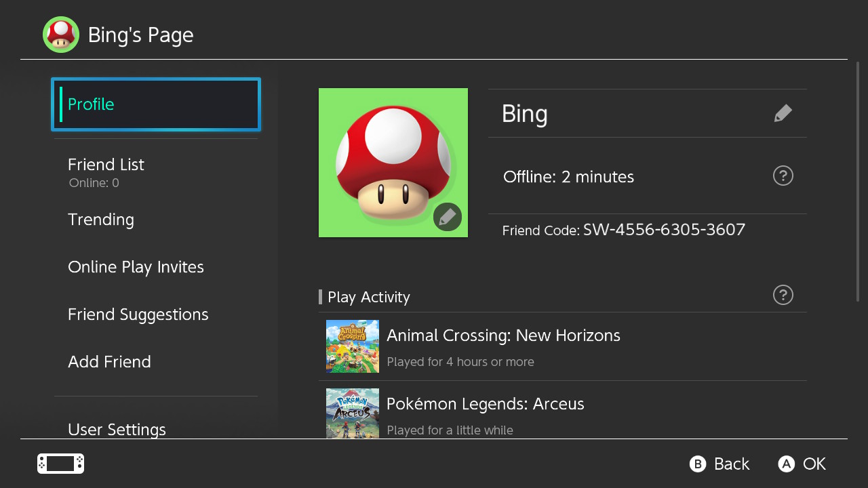
Task: View Friend Suggestions
Action: click(x=156, y=314)
